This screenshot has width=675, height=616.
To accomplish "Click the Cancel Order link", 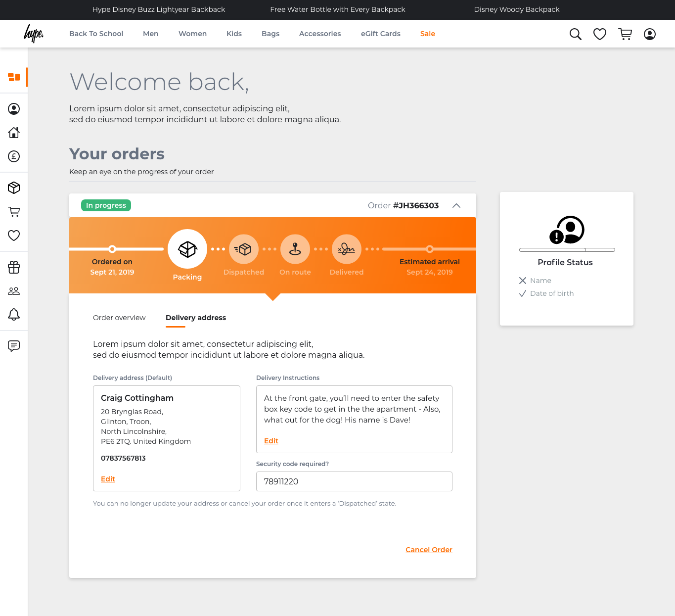I will [429, 550].
